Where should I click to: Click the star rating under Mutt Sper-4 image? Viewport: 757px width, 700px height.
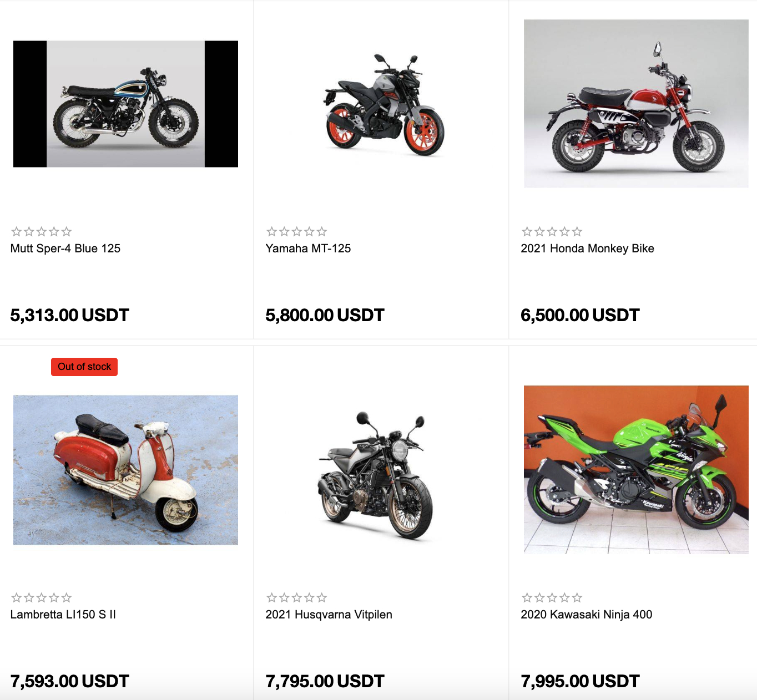click(x=42, y=231)
